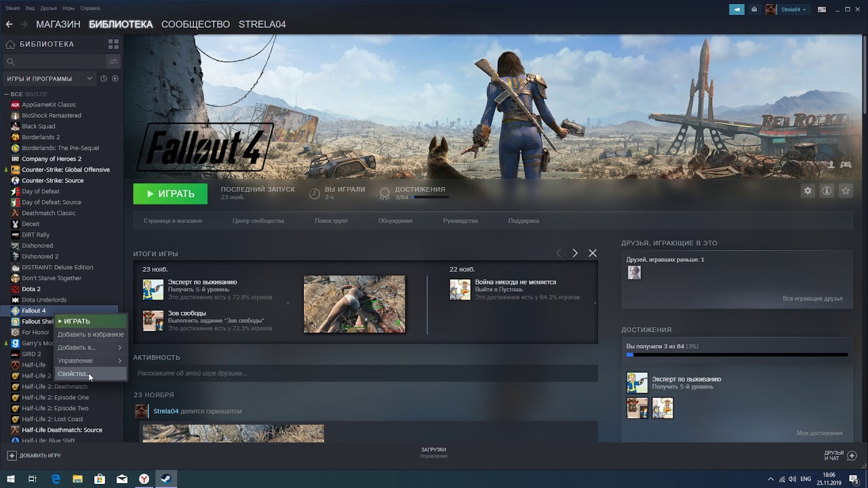This screenshot has width=868, height=488.
Task: Launch Microsoft Edge from taskbar
Action: [56, 479]
